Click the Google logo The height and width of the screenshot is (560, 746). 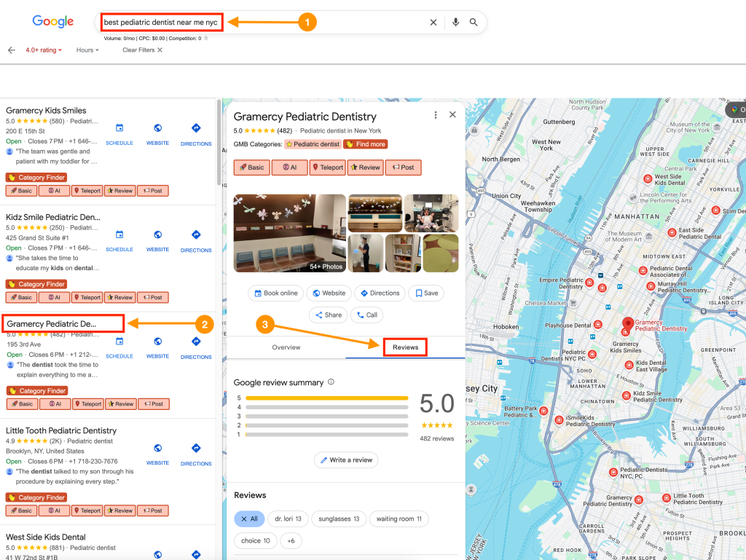(52, 21)
